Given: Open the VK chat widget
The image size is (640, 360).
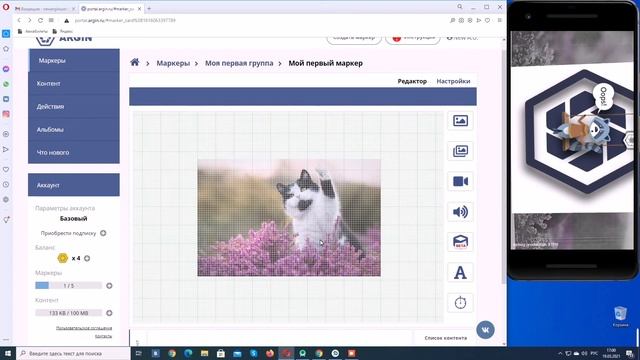Looking at the screenshot, I should [485, 330].
